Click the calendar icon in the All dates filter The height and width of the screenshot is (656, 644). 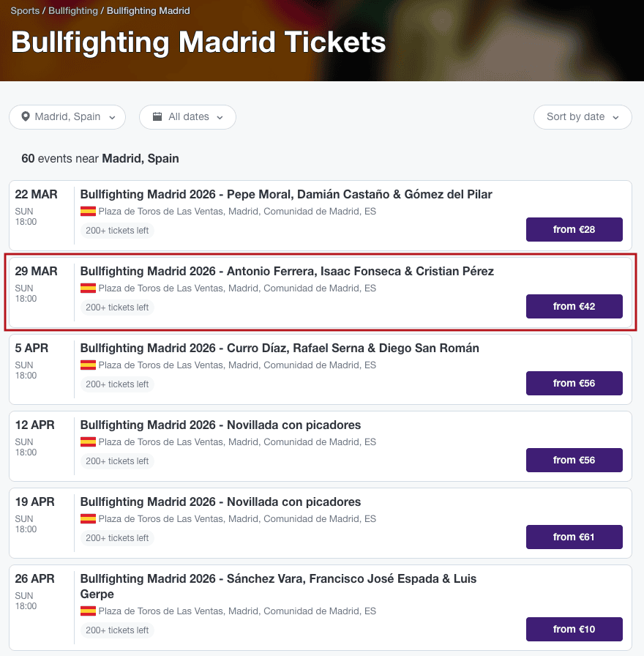pos(157,116)
